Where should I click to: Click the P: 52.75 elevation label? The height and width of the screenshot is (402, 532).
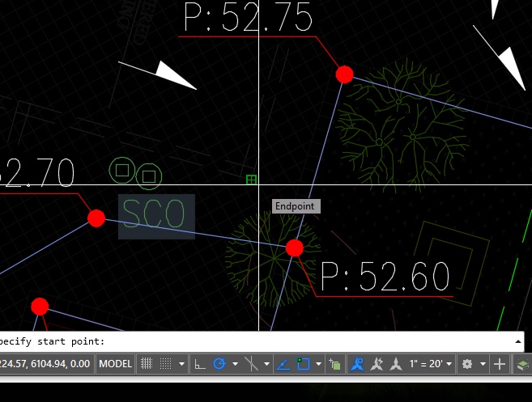pos(248,17)
